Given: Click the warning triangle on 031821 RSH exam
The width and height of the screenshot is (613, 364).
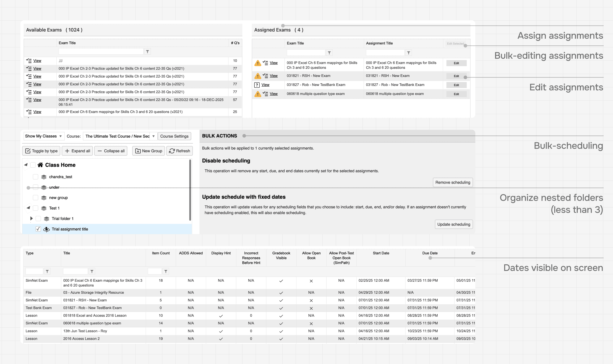Looking at the screenshot, I should click(x=257, y=76).
